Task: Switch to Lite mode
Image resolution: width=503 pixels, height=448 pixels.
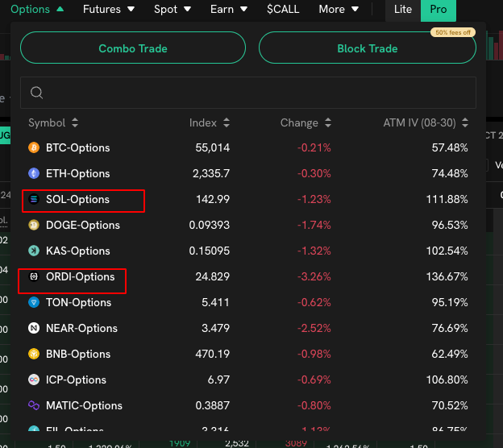Action: click(x=402, y=10)
